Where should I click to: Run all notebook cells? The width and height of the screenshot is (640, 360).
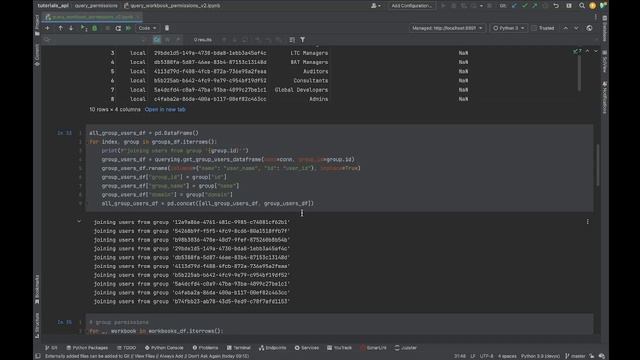(128, 28)
